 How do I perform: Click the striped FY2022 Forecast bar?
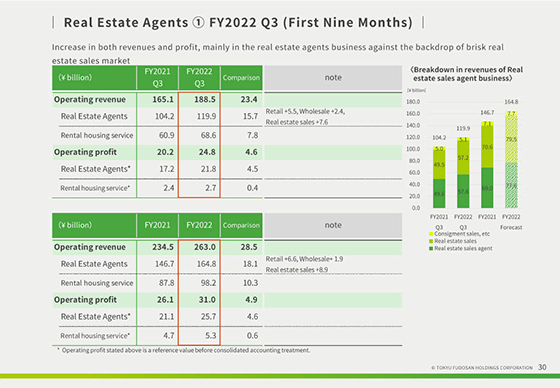[x=511, y=159]
